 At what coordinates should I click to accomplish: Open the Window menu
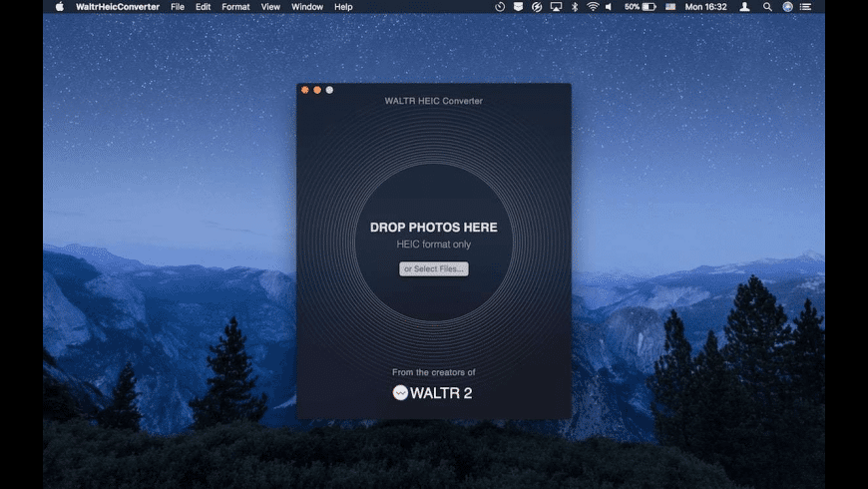(307, 7)
